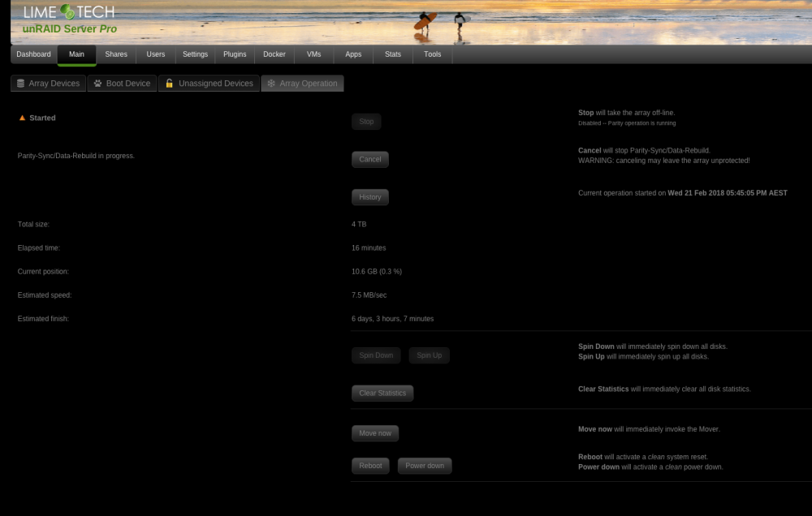Click the 'Started' status text
This screenshot has height=516, width=812.
tap(42, 118)
